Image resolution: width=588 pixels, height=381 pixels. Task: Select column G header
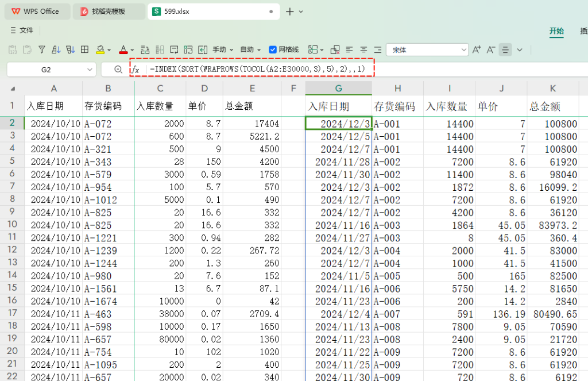(x=338, y=88)
